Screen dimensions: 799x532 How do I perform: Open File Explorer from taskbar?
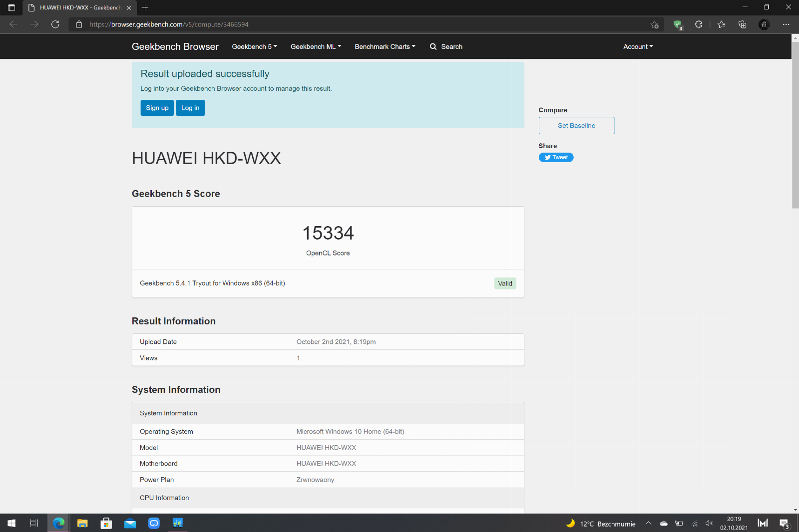(82, 523)
